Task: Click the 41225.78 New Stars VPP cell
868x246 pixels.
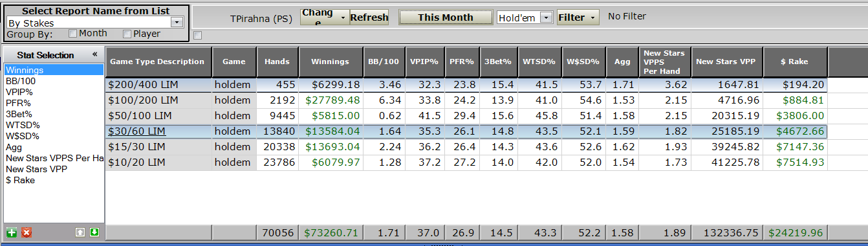Action: tap(726, 162)
